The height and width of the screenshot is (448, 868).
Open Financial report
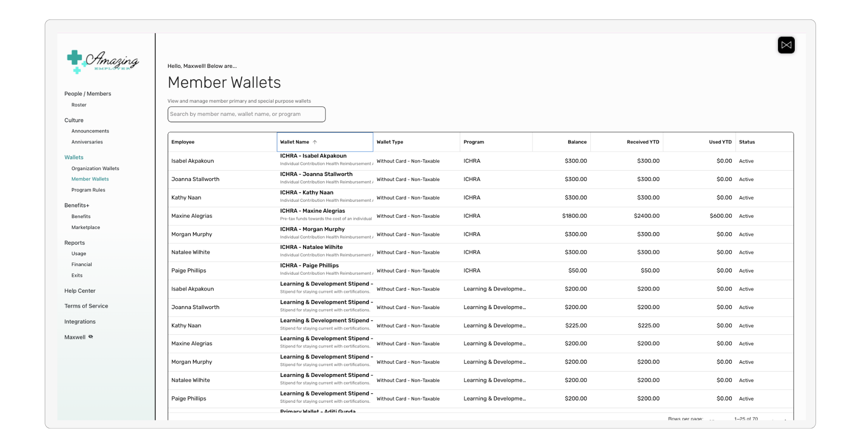coord(81,265)
